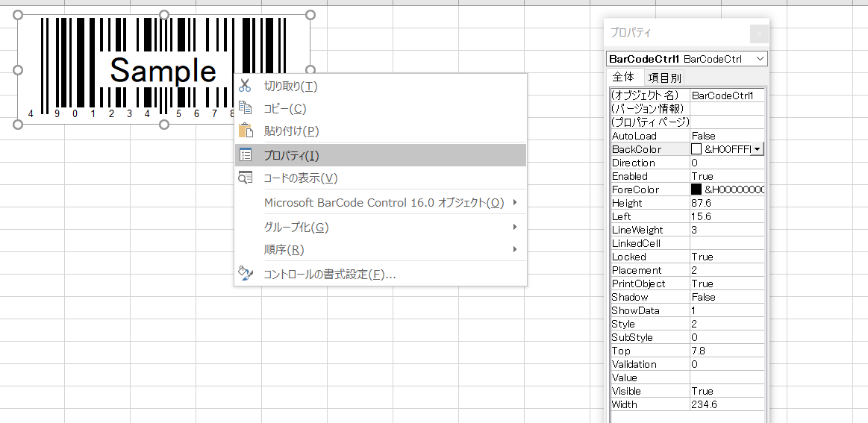Switch to the 項目別 tab
The height and width of the screenshot is (423, 868).
point(665,78)
